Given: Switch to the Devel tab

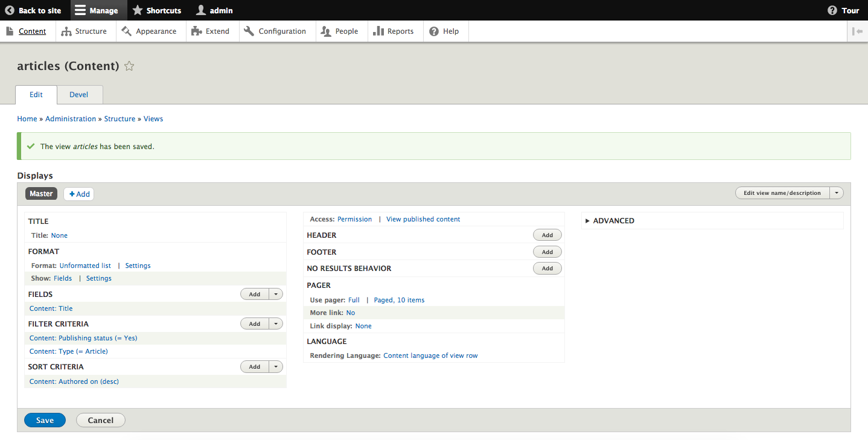Looking at the screenshot, I should click(79, 95).
